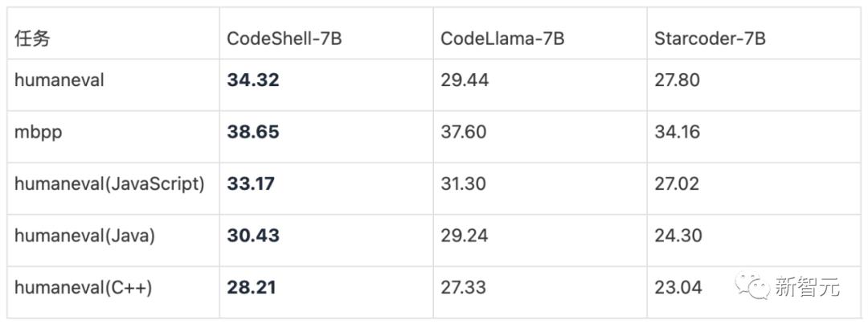This screenshot has height=325, width=868.
Task: Click the 任务 header cell
Action: pos(32,39)
